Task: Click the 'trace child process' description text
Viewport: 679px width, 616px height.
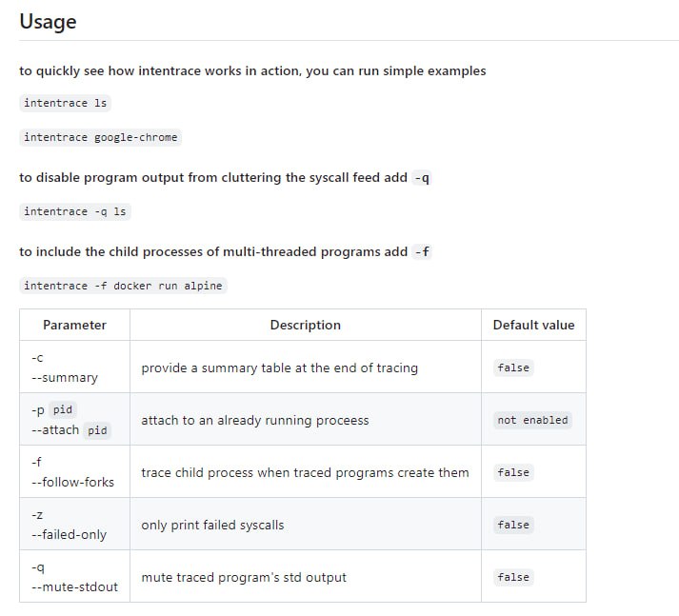Action: tap(305, 472)
